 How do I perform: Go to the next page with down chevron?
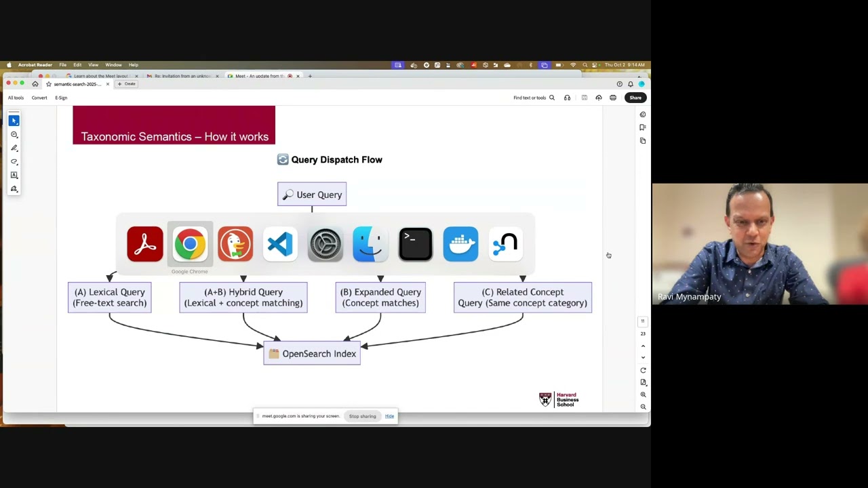coord(643,357)
